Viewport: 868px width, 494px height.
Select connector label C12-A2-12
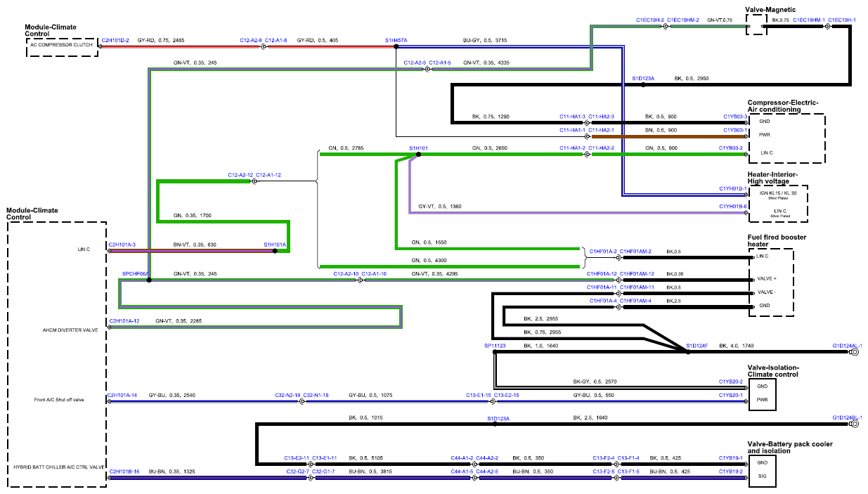click(240, 174)
